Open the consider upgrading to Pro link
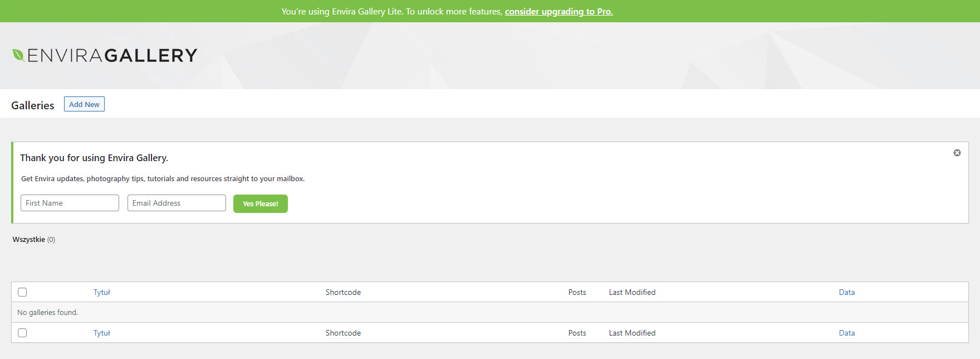This screenshot has height=359, width=980. click(x=558, y=11)
